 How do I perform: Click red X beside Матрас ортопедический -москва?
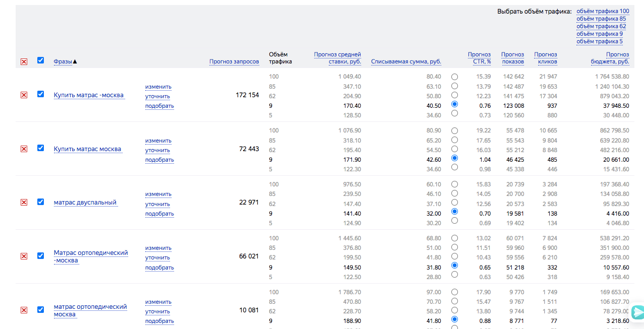coord(24,256)
